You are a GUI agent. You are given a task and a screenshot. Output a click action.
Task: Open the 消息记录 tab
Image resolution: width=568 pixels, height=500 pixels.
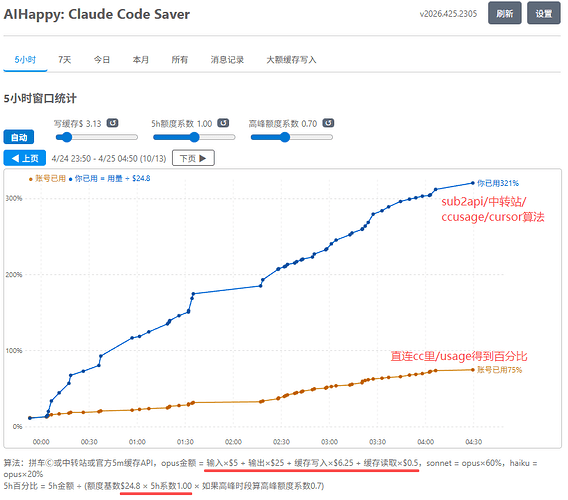pos(227,60)
